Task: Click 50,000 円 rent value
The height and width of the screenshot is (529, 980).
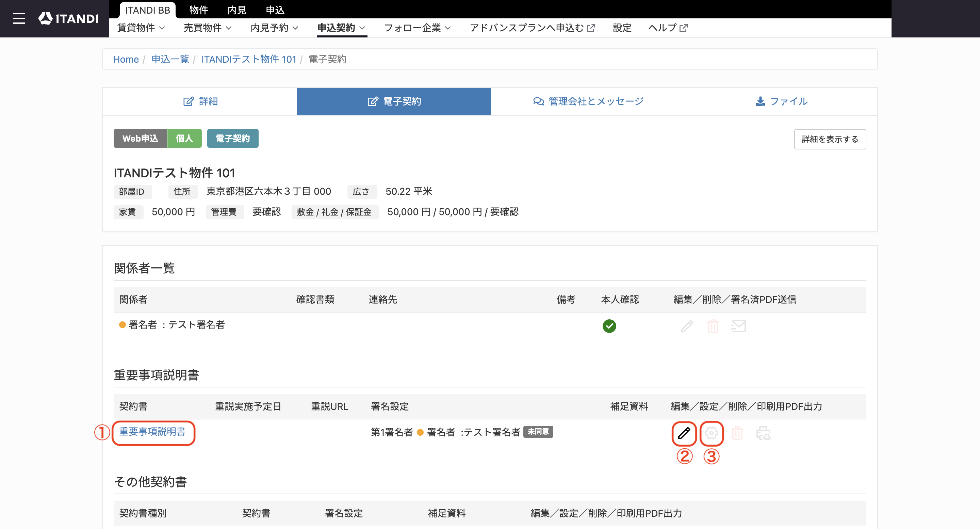Action: 173,212
